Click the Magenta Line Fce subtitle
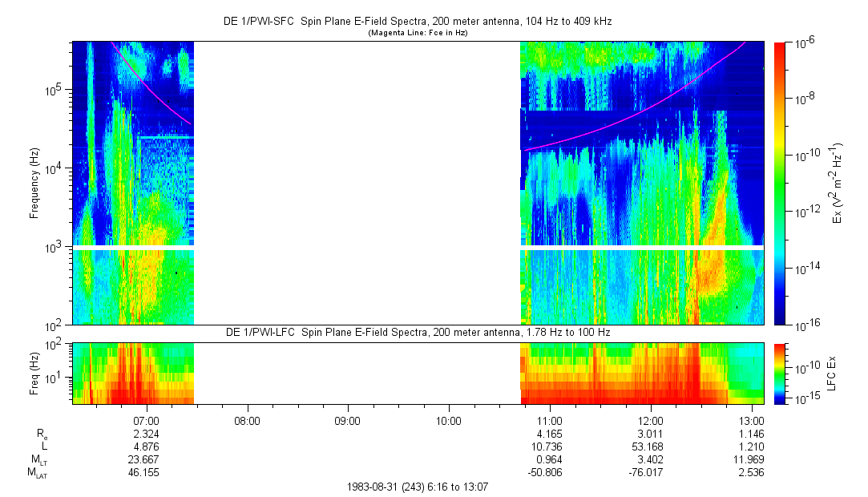868x497 pixels. 417,33
